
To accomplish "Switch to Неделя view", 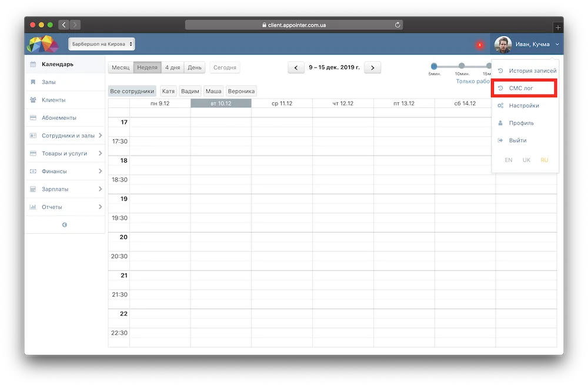I will click(148, 68).
